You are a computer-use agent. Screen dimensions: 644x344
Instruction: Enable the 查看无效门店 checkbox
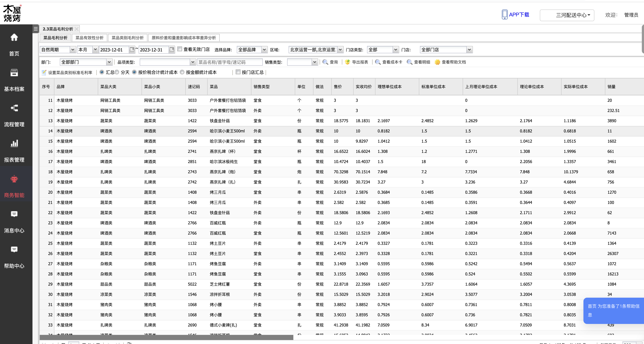pyautogui.click(x=180, y=49)
